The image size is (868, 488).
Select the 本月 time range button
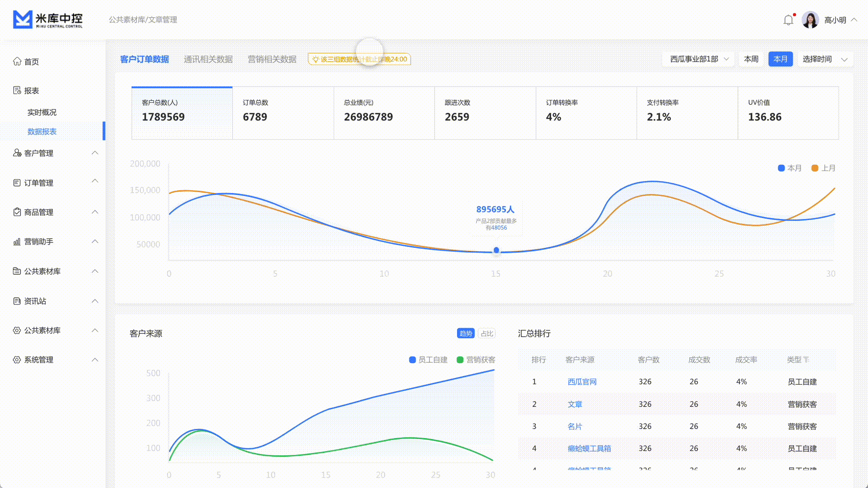point(781,59)
